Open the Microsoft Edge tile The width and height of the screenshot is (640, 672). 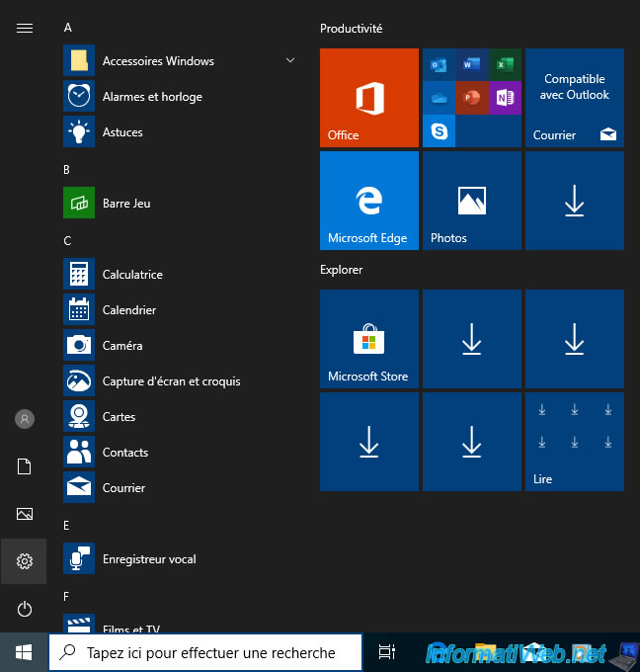click(368, 201)
